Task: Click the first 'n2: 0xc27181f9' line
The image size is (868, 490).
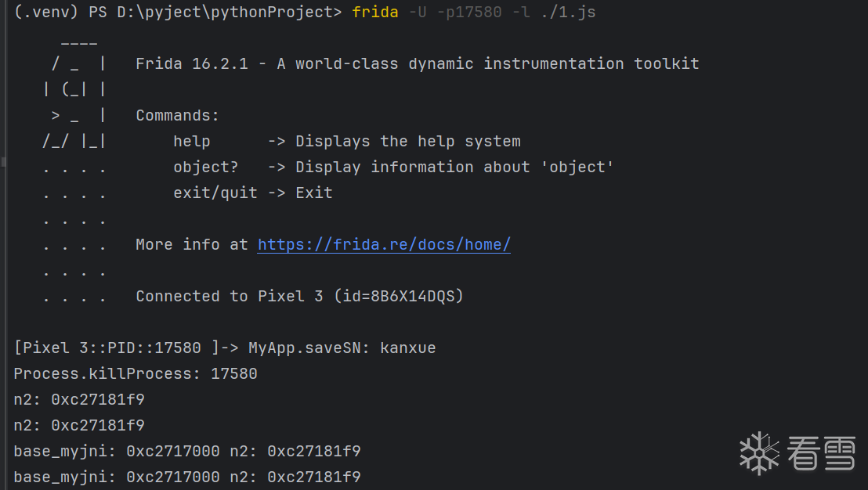Action: click(79, 400)
